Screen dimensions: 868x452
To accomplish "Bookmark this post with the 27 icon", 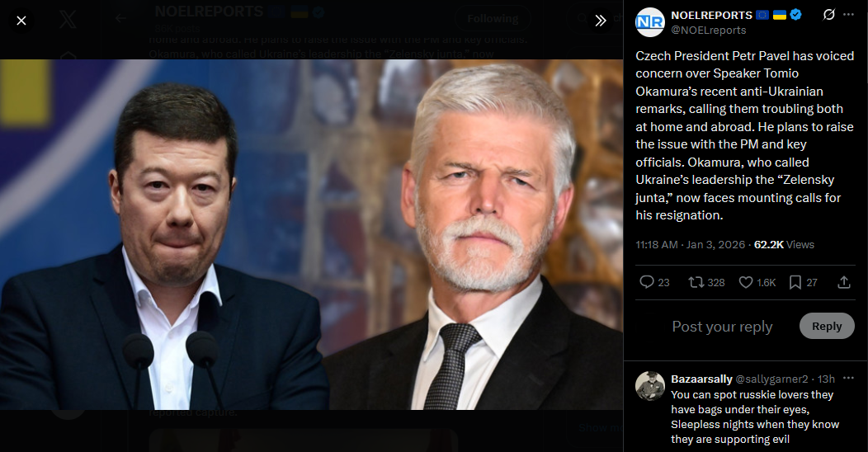I will click(x=804, y=283).
